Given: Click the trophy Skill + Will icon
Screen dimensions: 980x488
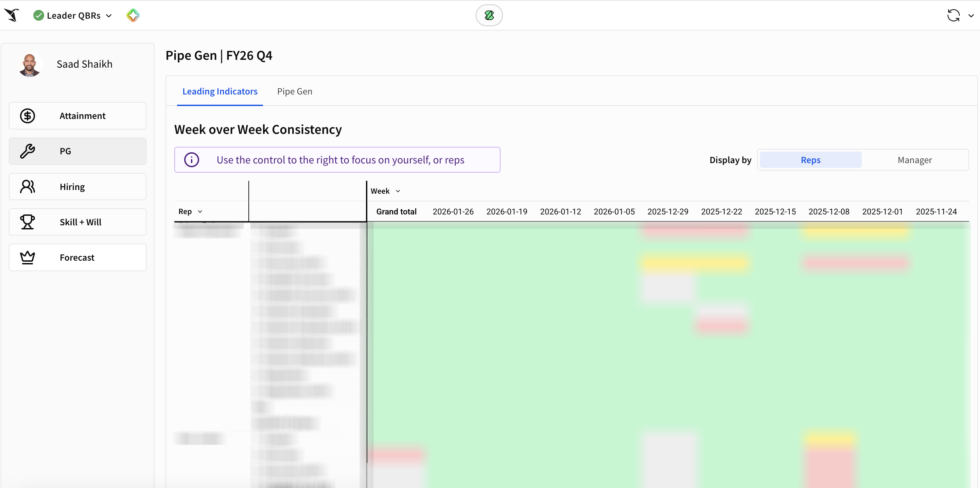Looking at the screenshot, I should (28, 222).
